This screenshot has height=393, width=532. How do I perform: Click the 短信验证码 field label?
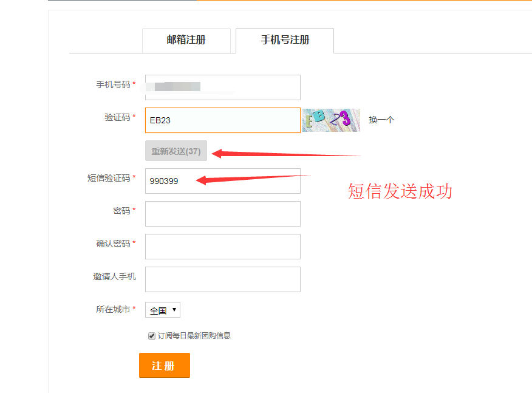109,179
